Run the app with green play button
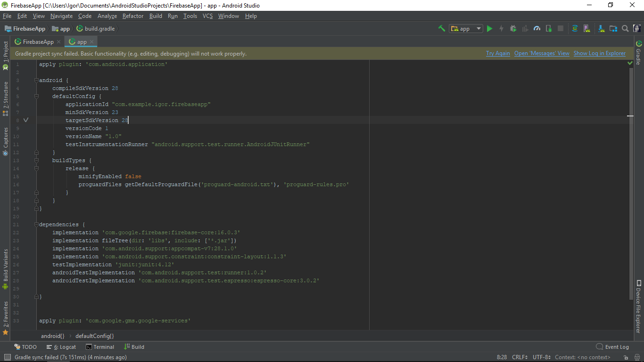The height and width of the screenshot is (362, 644). (489, 29)
